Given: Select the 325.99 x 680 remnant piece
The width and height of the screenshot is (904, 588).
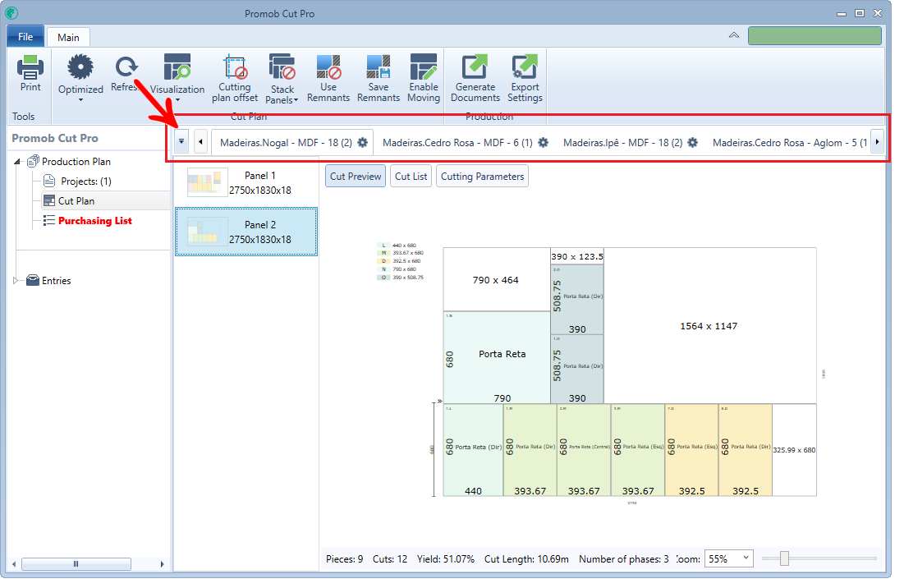Looking at the screenshot, I should (795, 450).
